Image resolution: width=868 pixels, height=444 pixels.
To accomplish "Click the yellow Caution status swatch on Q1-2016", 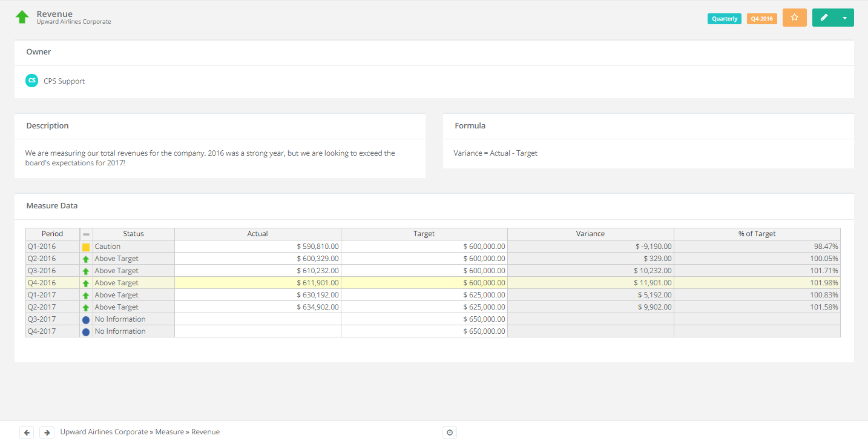I will (x=86, y=246).
